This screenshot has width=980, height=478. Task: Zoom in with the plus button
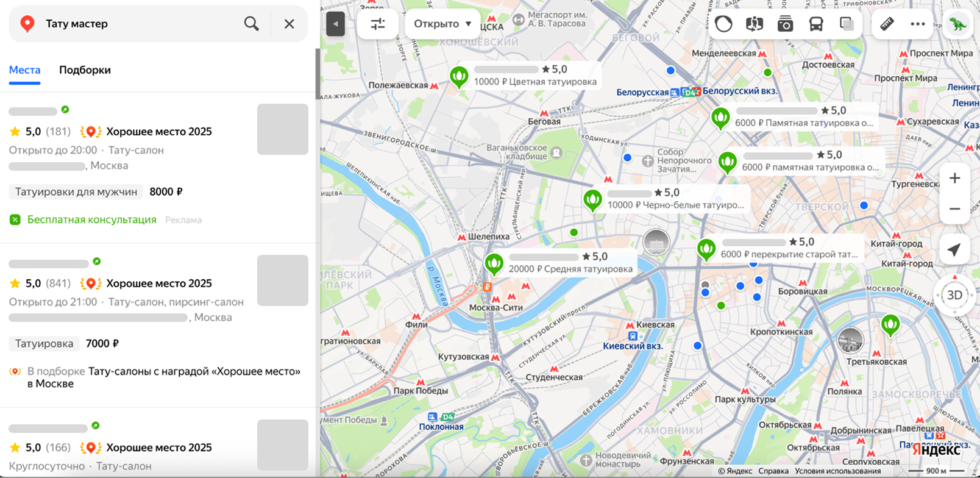click(955, 178)
